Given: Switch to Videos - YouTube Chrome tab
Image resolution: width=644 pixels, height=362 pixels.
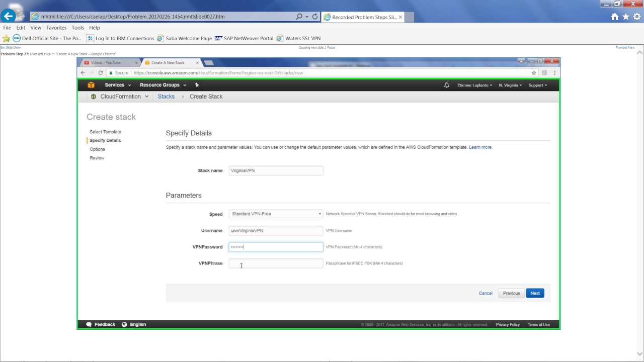Looking at the screenshot, I should point(110,63).
